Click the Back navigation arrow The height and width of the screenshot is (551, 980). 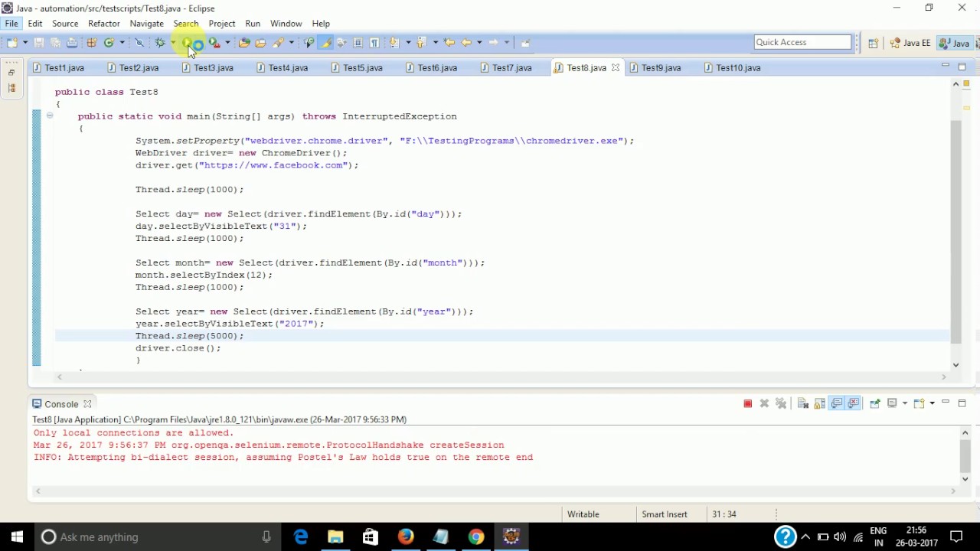pos(465,43)
